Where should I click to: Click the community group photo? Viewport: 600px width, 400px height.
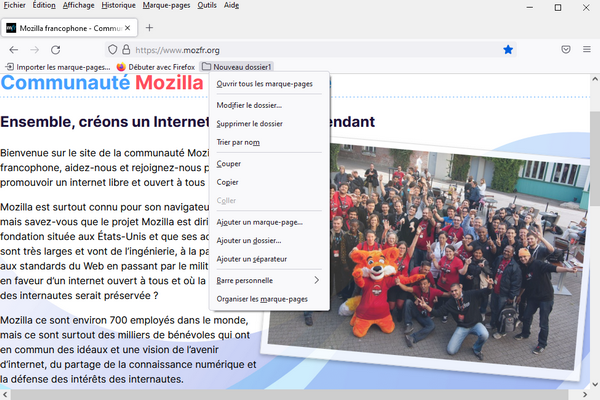[x=426, y=260]
